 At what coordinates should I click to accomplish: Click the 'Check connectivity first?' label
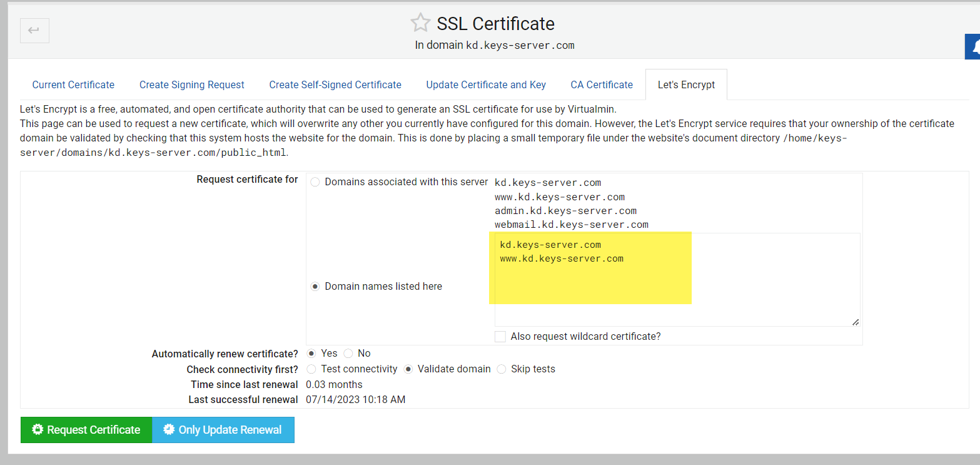[x=242, y=369]
